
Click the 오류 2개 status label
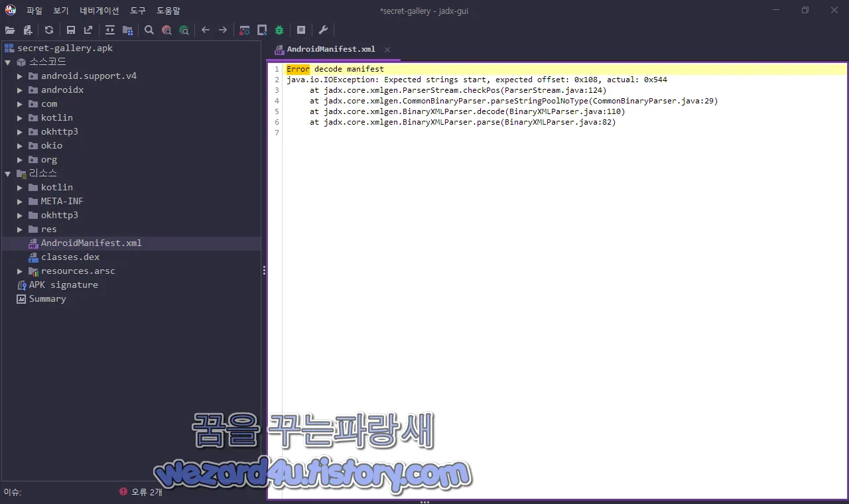pos(147,492)
